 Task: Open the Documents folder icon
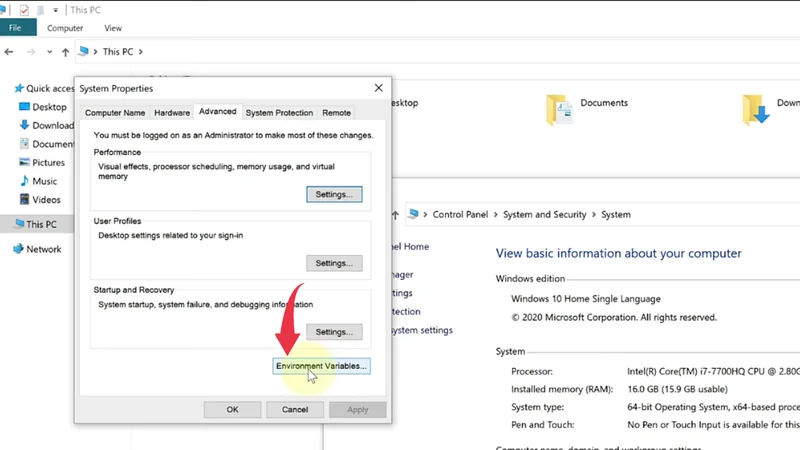coord(559,110)
